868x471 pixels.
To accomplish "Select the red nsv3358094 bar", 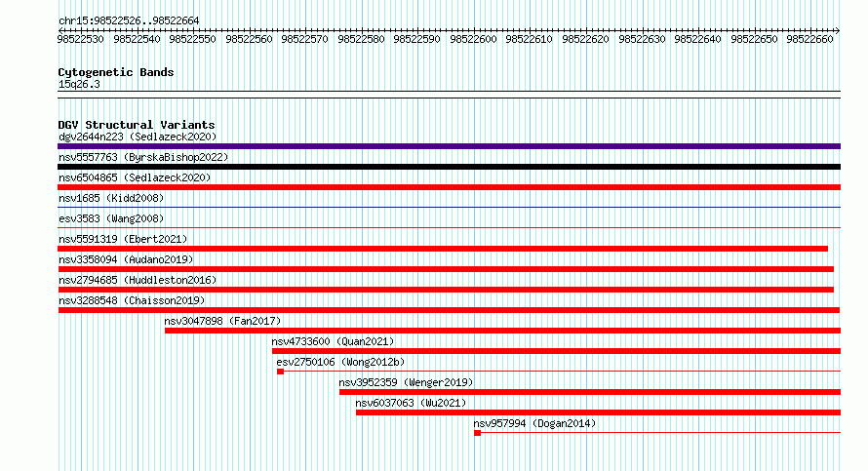I will 446,269.
